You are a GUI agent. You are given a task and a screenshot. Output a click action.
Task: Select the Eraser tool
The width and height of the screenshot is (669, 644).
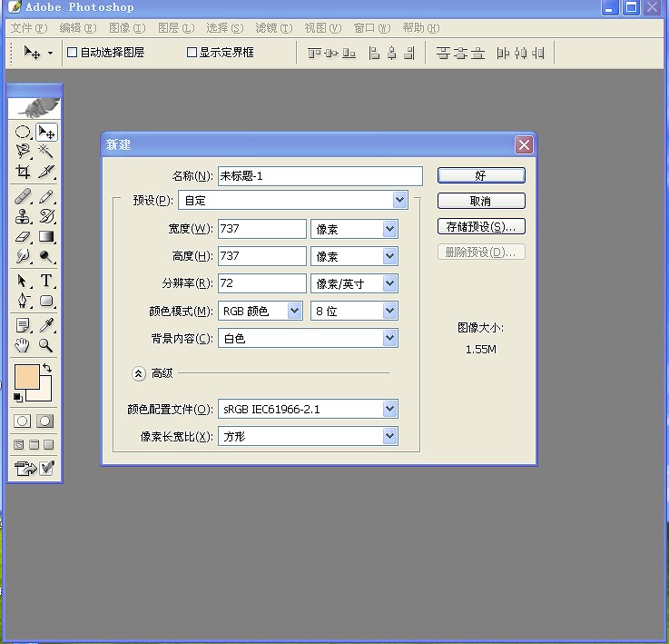(x=23, y=236)
